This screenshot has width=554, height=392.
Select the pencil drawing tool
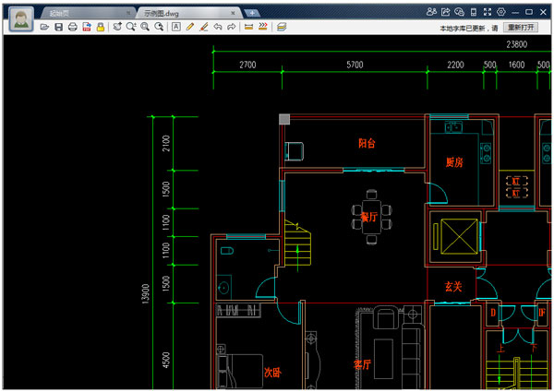[189, 27]
